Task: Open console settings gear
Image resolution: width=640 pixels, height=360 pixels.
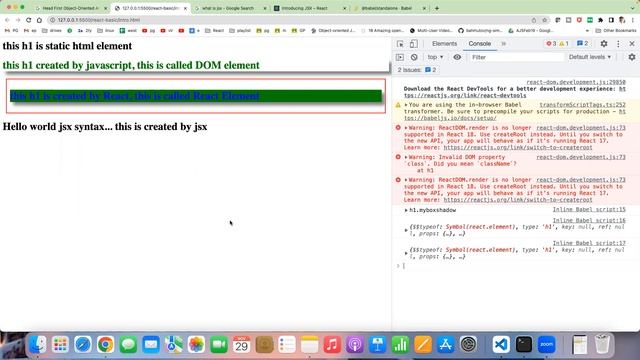Action: point(632,57)
